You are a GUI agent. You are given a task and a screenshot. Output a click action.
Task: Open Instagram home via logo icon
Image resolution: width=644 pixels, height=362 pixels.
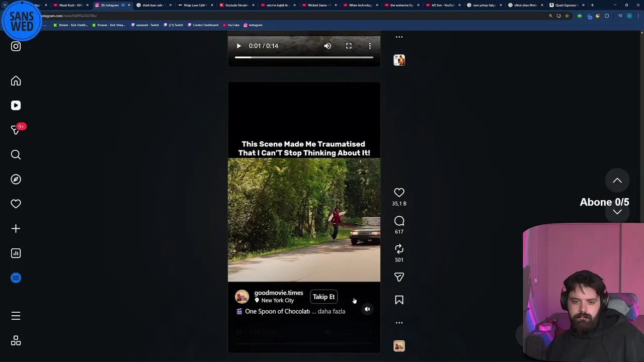[16, 46]
